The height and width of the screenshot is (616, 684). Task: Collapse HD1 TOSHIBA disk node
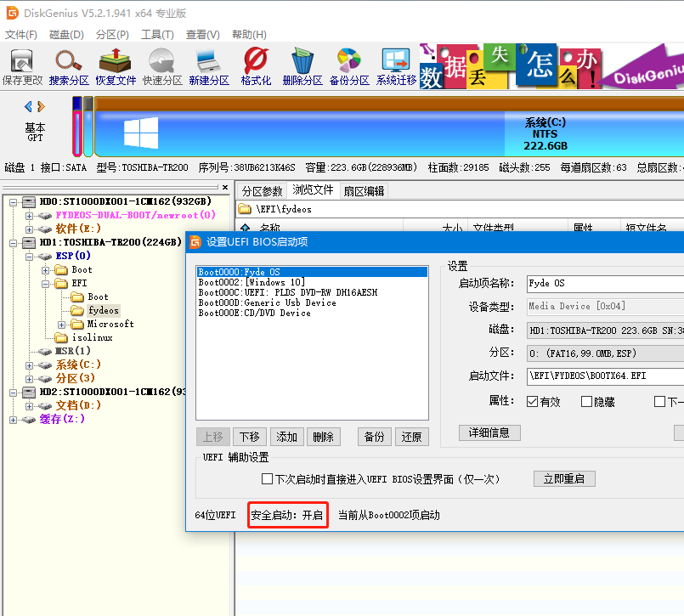pos(13,242)
